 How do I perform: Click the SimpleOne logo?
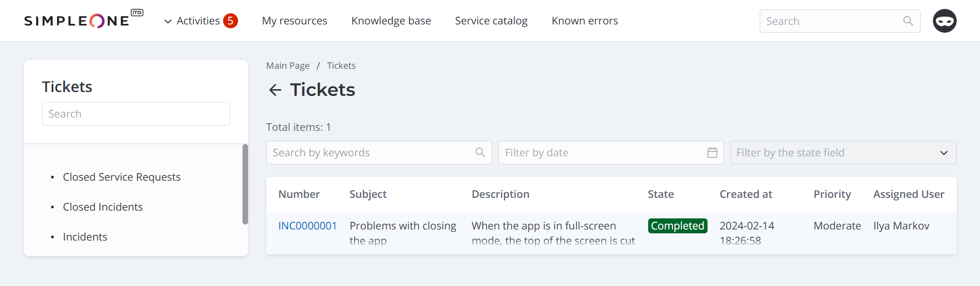point(84,20)
